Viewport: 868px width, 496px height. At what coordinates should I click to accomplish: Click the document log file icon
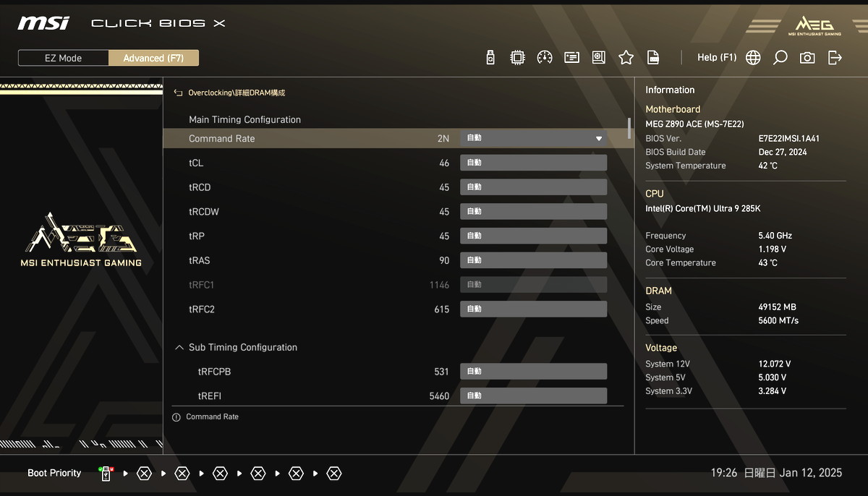click(653, 58)
